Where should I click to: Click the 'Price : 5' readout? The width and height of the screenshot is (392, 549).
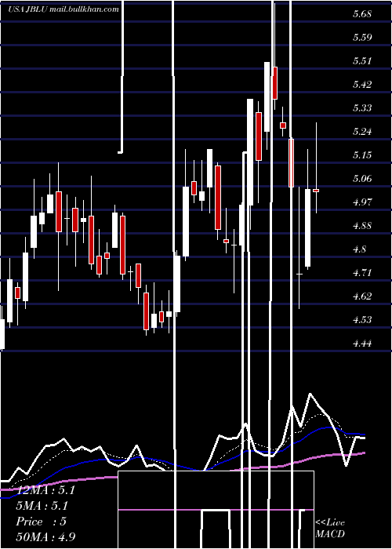tap(41, 522)
